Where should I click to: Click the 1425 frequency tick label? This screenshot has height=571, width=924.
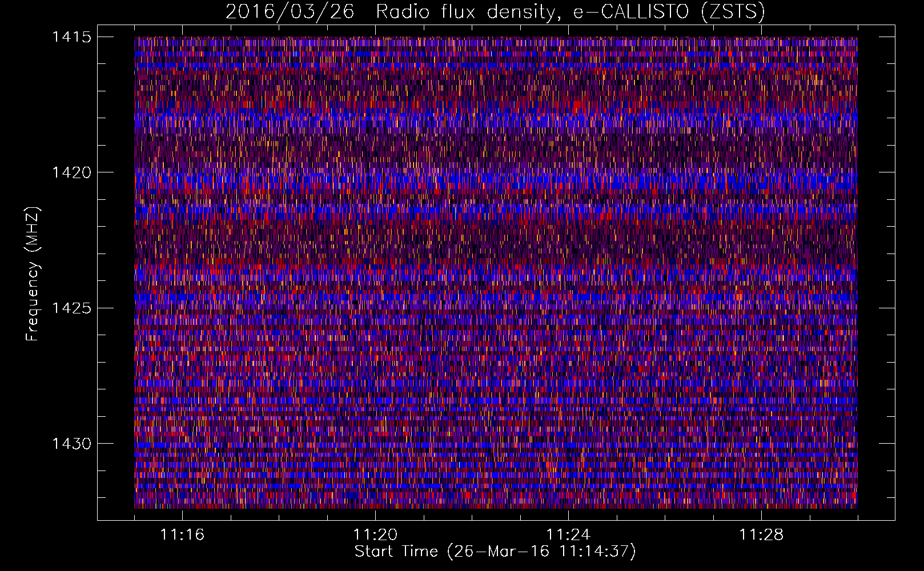click(71, 308)
